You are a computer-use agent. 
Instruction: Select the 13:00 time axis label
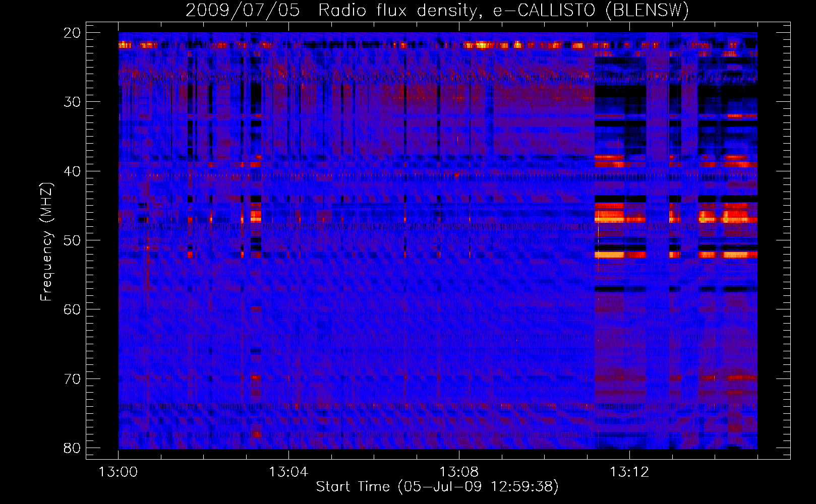pyautogui.click(x=118, y=472)
